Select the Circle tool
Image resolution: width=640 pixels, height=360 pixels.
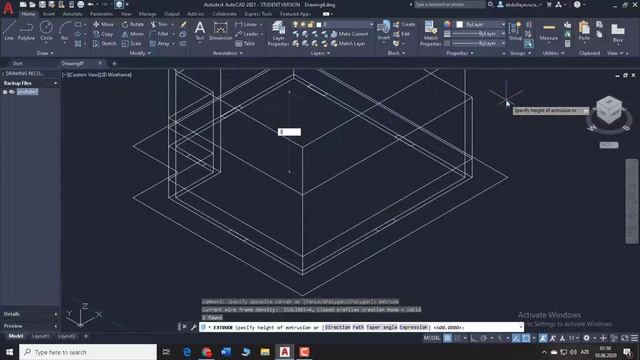[x=46, y=31]
